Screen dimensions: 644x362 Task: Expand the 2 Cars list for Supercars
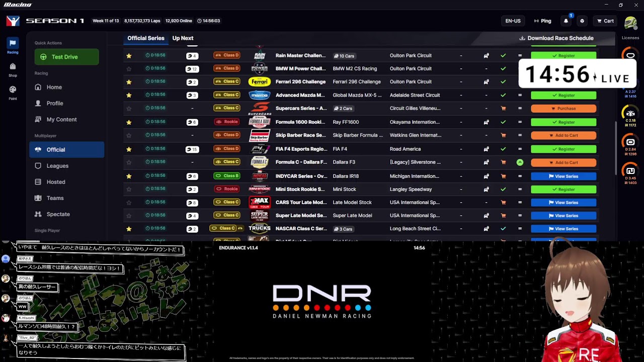(343, 109)
